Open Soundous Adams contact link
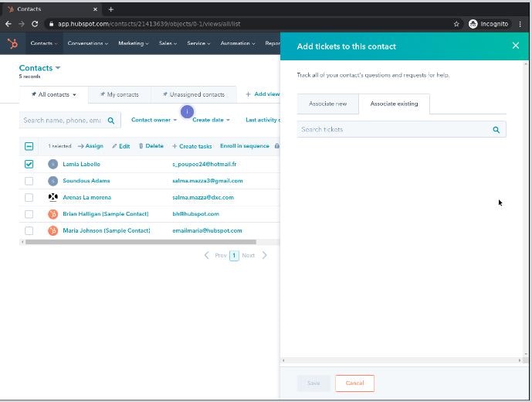This screenshot has height=402, width=532. coord(86,181)
